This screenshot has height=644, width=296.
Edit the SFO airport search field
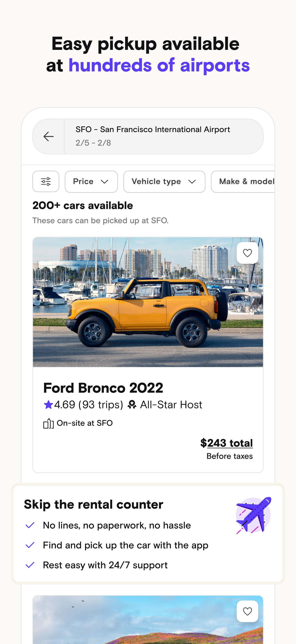164,137
